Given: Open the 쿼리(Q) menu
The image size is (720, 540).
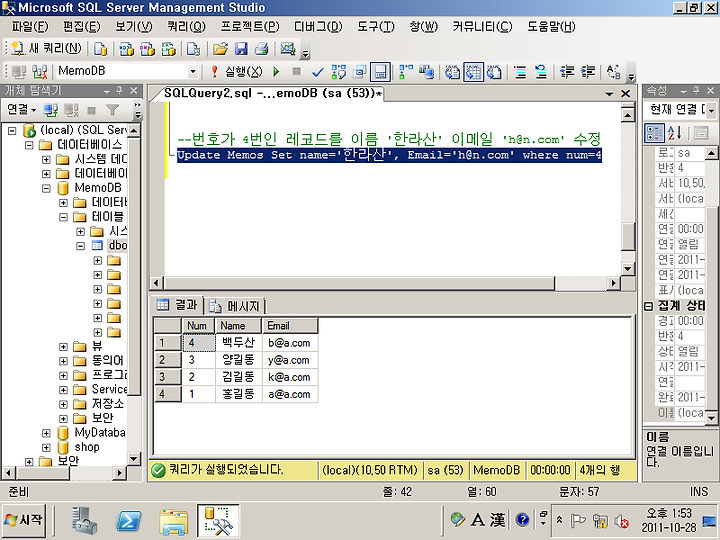Looking at the screenshot, I should pyautogui.click(x=186, y=27).
